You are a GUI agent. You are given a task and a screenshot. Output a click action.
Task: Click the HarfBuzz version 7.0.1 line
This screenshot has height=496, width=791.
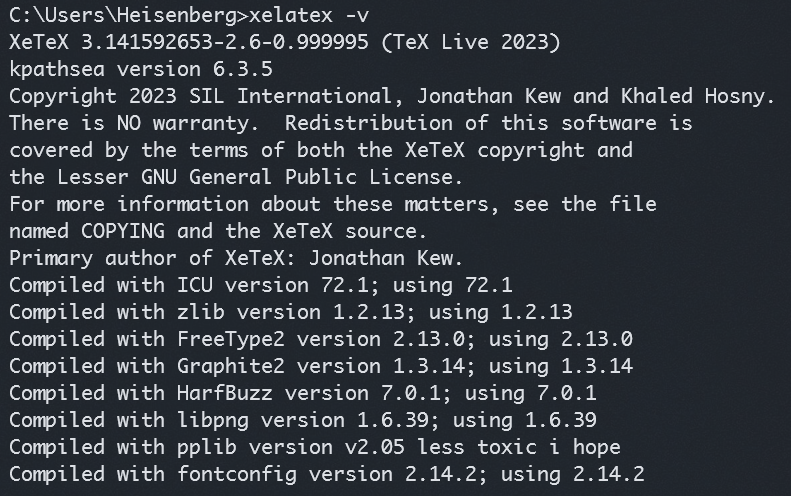click(x=303, y=393)
